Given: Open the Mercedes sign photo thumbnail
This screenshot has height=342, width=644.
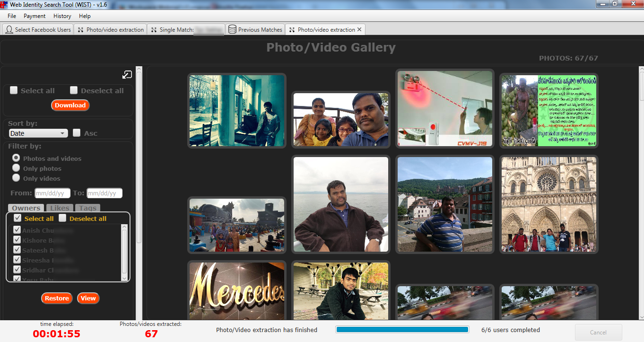Looking at the screenshot, I should (x=237, y=290).
